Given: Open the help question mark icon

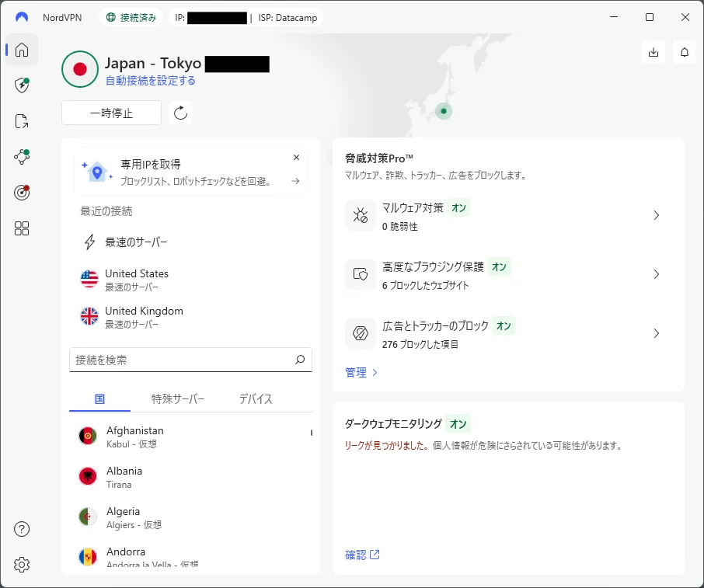Looking at the screenshot, I should 22,529.
